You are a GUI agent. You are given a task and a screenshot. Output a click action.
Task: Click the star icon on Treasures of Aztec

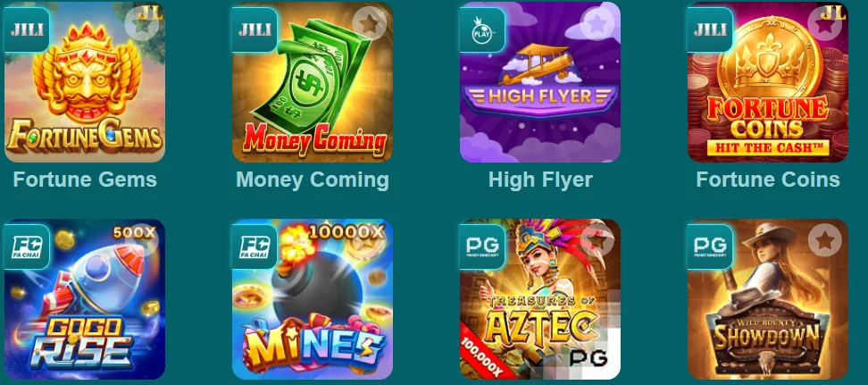pos(597,240)
